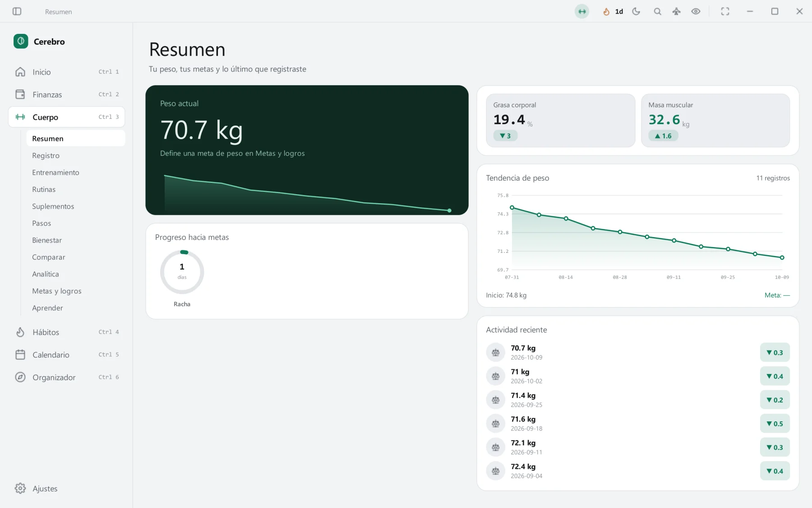The width and height of the screenshot is (812, 508).
Task: Open the Suplementos subpage
Action: pos(75,206)
